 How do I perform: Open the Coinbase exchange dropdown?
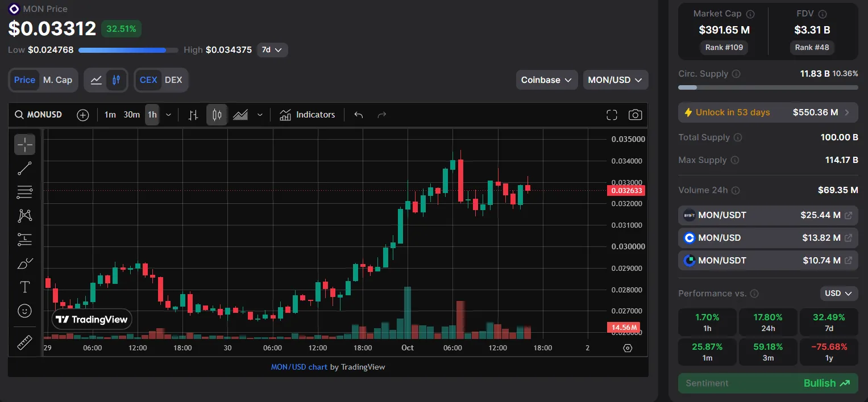tap(547, 80)
